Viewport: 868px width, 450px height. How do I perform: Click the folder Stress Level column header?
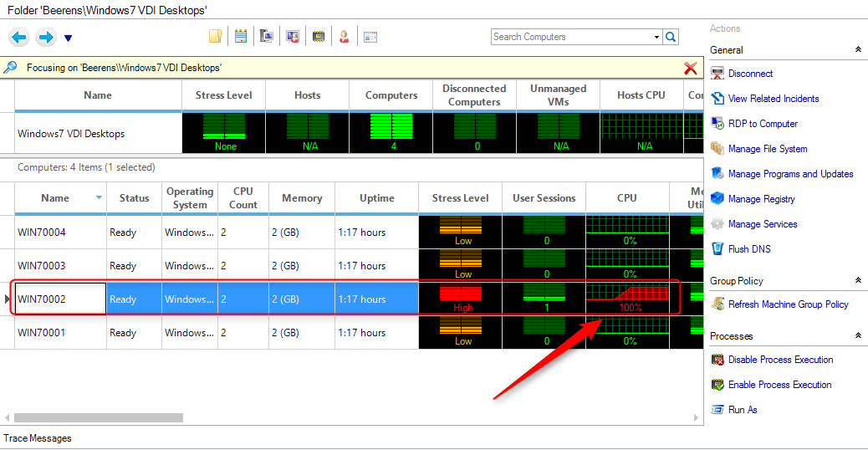click(223, 95)
